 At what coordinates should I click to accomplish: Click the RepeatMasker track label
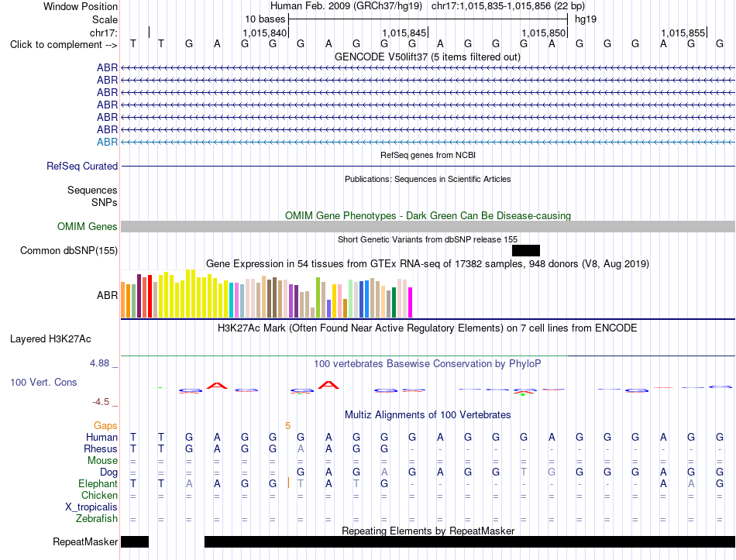tap(85, 541)
